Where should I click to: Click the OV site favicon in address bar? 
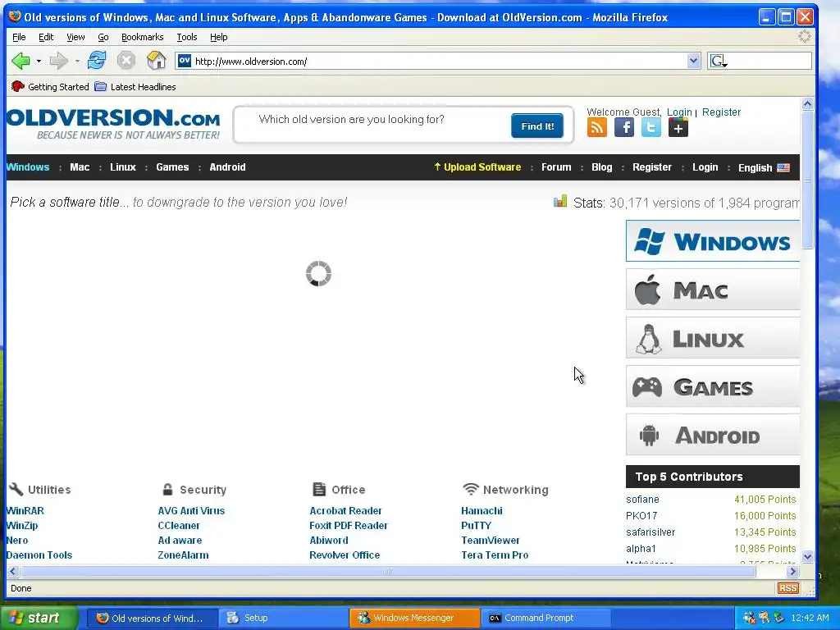coord(185,61)
